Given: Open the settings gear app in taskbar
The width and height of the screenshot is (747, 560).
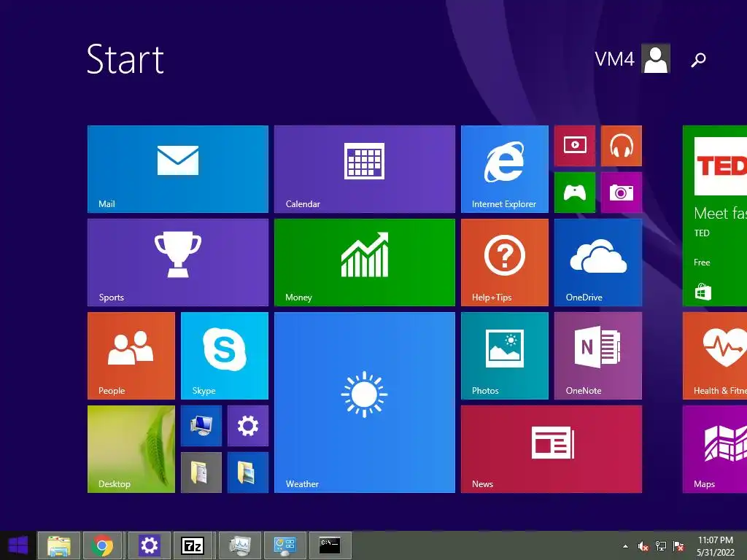Looking at the screenshot, I should pos(149,545).
